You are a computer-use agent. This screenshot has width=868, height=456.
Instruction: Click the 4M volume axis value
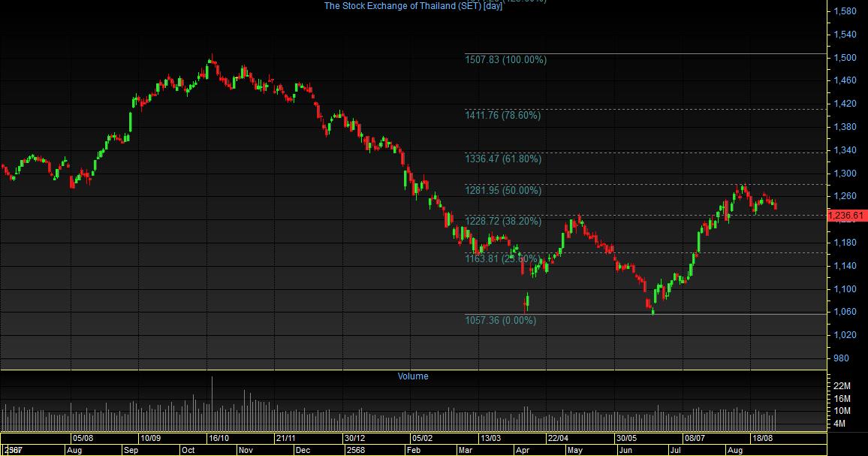[839, 424]
